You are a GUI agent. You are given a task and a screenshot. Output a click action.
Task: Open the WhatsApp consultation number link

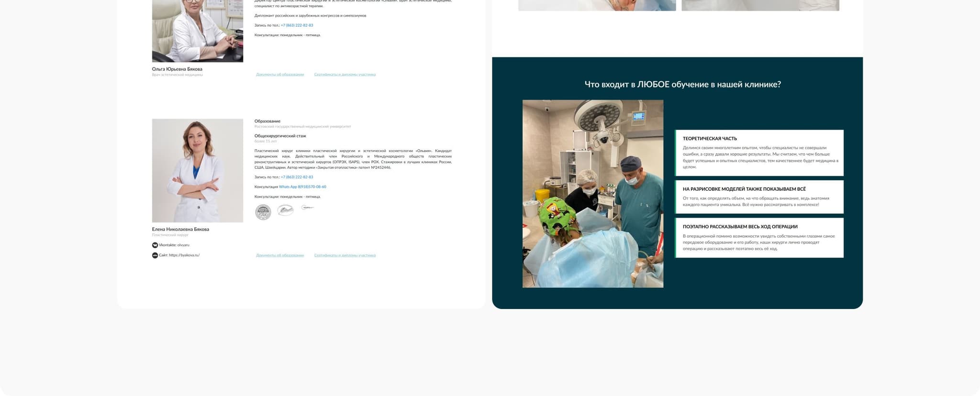[302, 187]
